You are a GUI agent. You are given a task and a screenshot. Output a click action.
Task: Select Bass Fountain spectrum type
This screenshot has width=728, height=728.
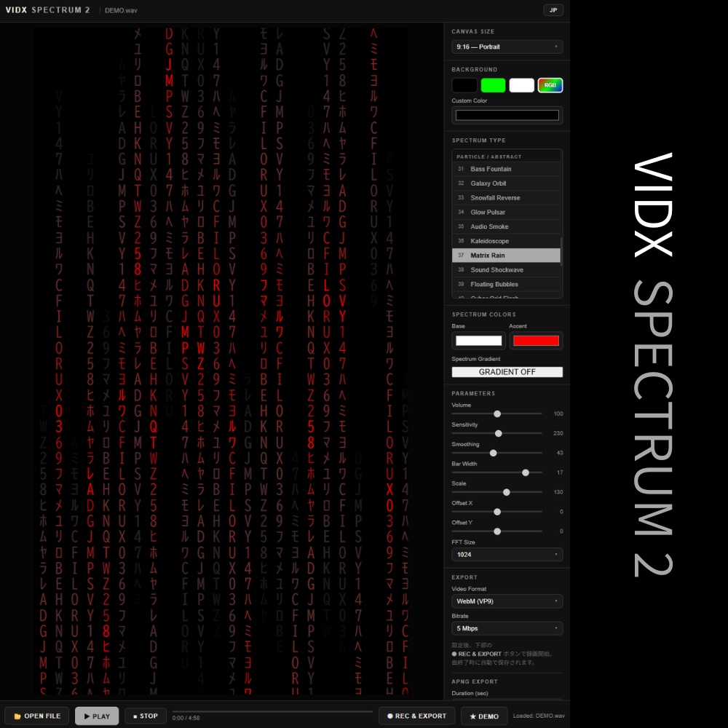[506, 169]
